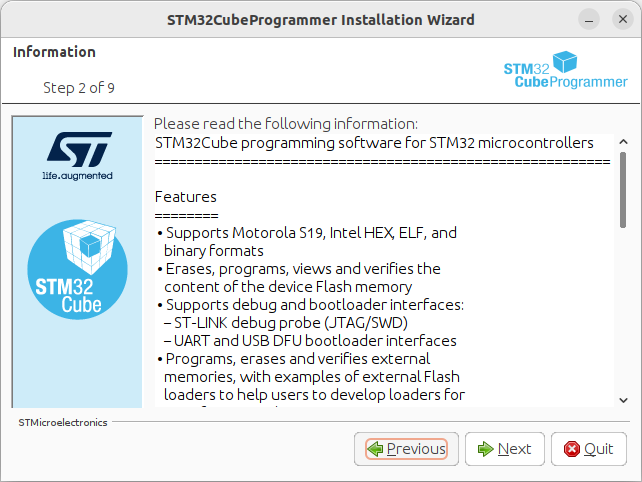Close the installation wizard window
642x482 pixels.
point(623,19)
